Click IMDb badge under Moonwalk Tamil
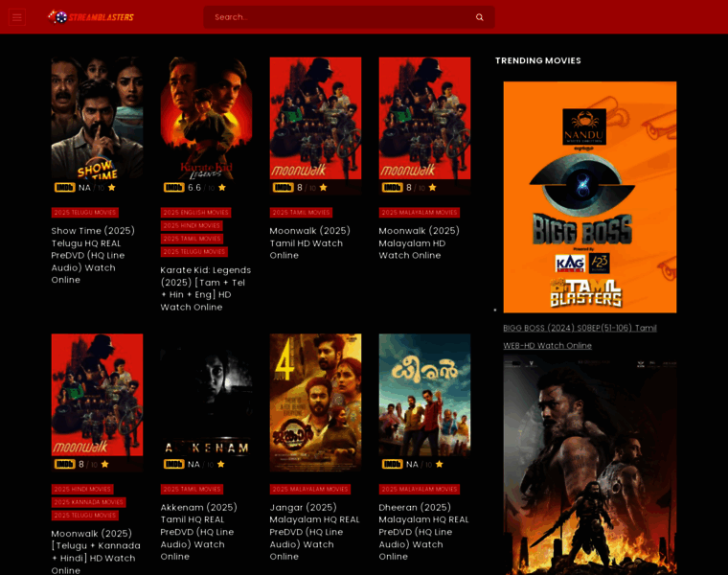Viewport: 728px width, 575px height. pyautogui.click(x=283, y=188)
